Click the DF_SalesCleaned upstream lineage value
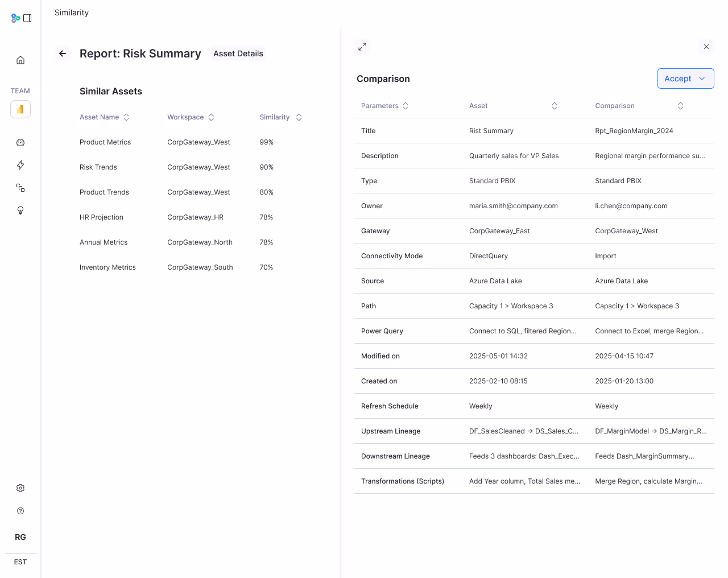 click(x=524, y=431)
